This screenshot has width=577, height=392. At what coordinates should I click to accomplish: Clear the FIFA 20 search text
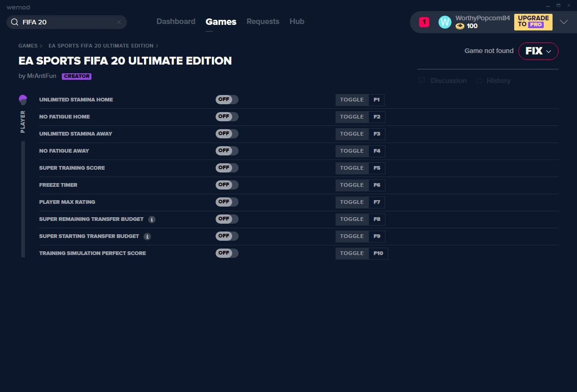point(119,22)
